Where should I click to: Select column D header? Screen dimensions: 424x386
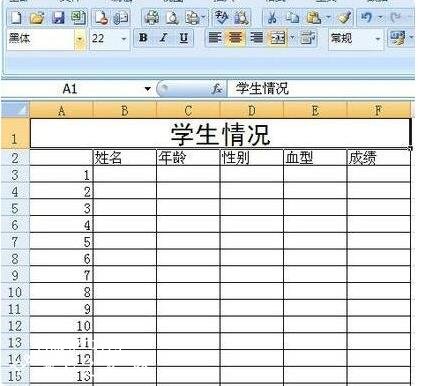pos(252,110)
